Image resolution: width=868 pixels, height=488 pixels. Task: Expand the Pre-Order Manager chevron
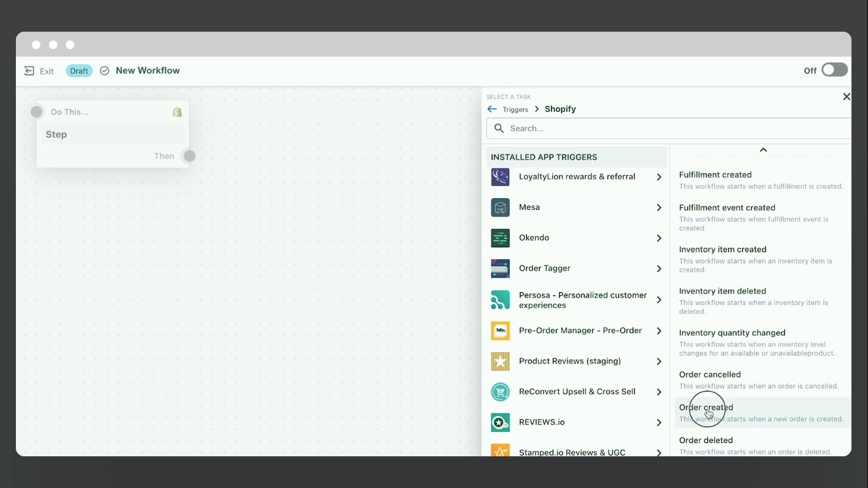click(659, 331)
